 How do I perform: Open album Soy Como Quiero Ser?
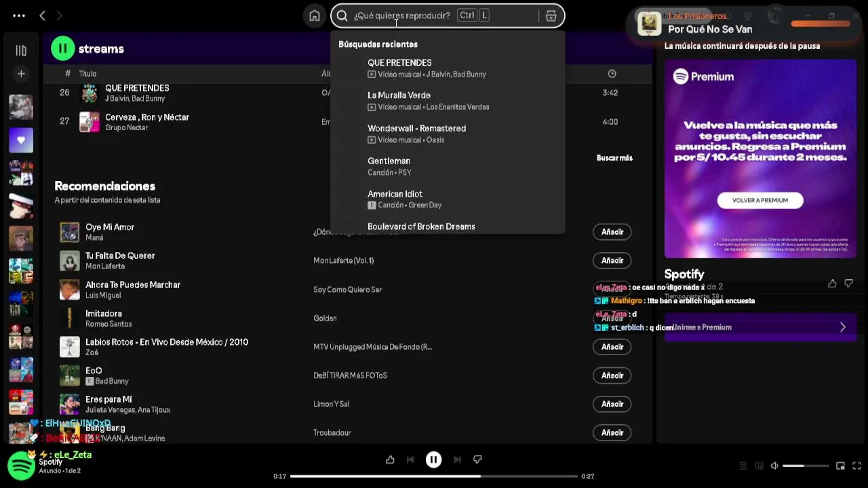pyautogui.click(x=347, y=289)
